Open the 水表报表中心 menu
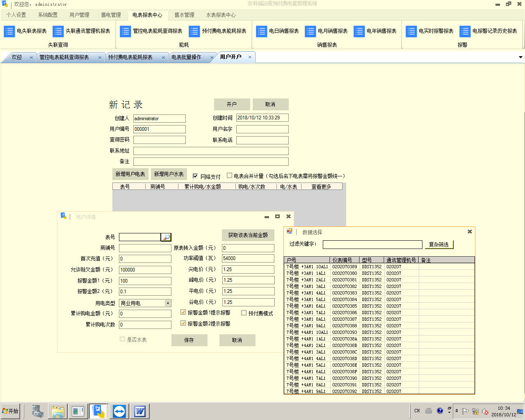525x420 pixels. click(221, 15)
